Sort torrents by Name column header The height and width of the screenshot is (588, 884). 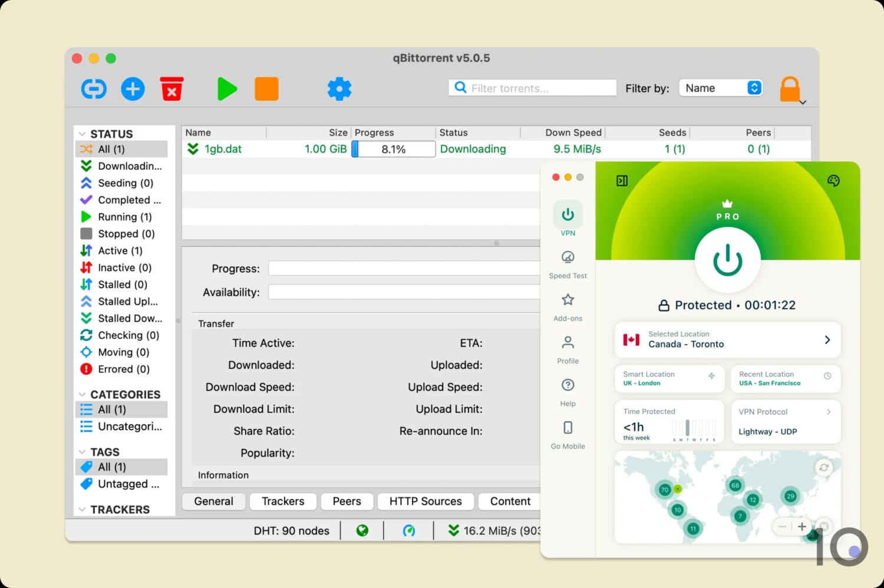point(224,133)
